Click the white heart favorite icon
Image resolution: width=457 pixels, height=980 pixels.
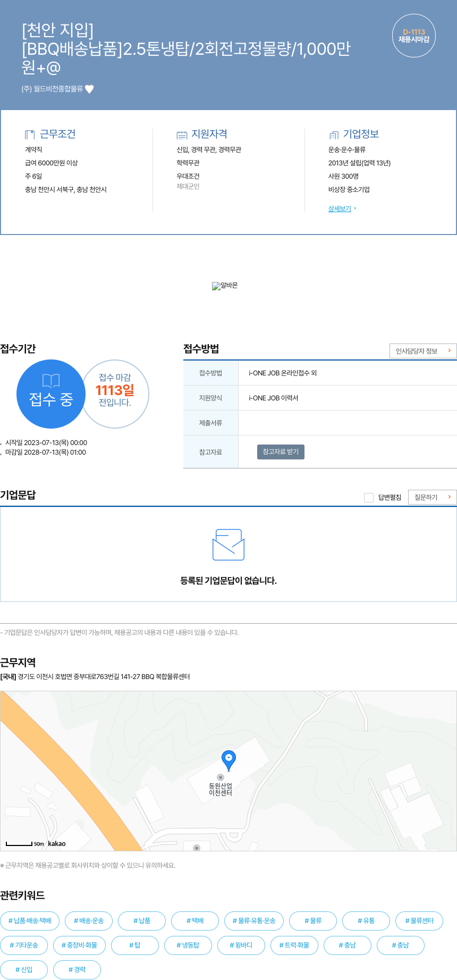tap(89, 89)
